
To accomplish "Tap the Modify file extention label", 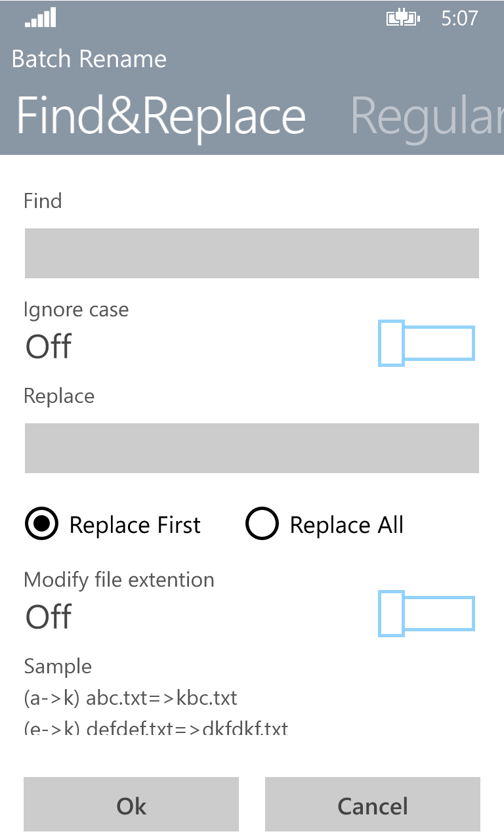I will [x=119, y=580].
